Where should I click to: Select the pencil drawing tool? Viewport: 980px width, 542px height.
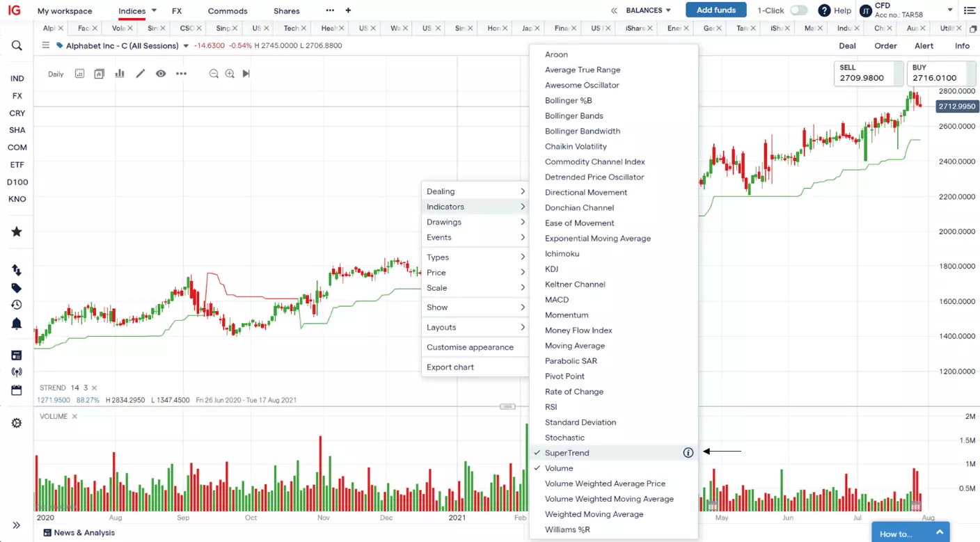141,74
